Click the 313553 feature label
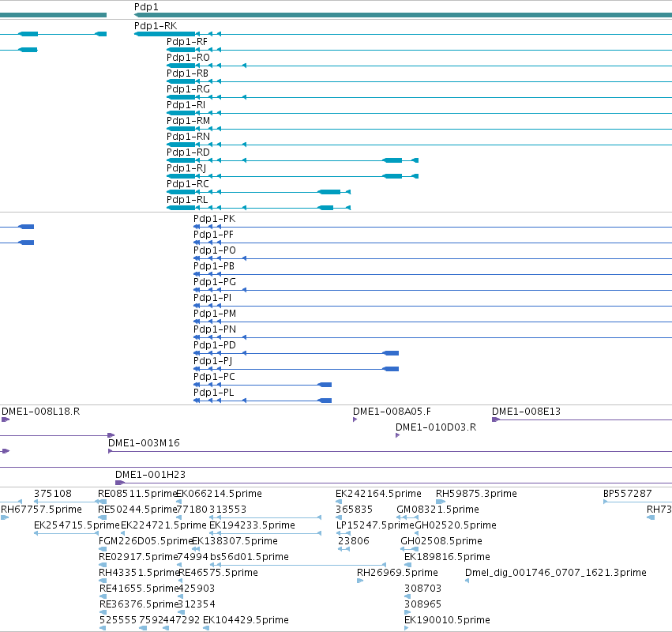The height and width of the screenshot is (632, 672). (x=228, y=510)
